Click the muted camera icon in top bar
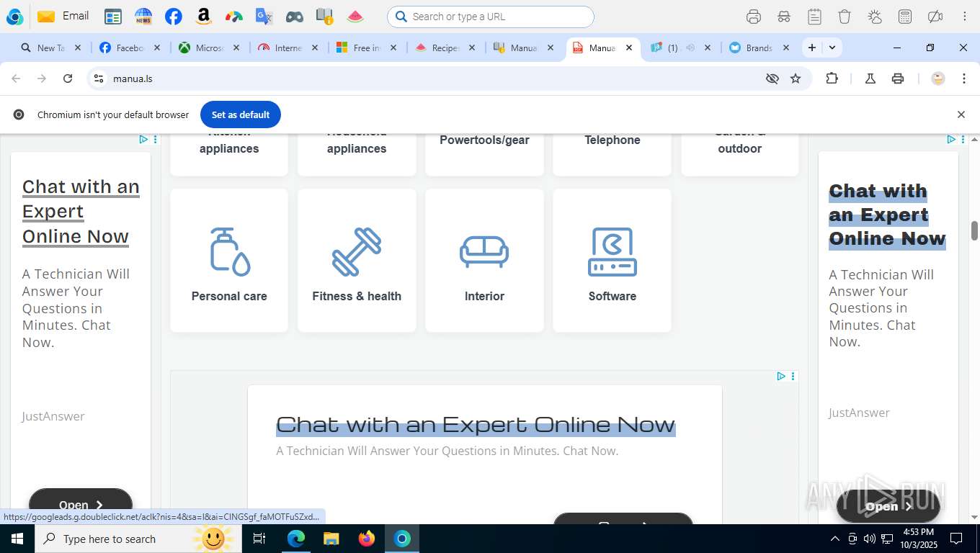980x553 pixels. (935, 17)
